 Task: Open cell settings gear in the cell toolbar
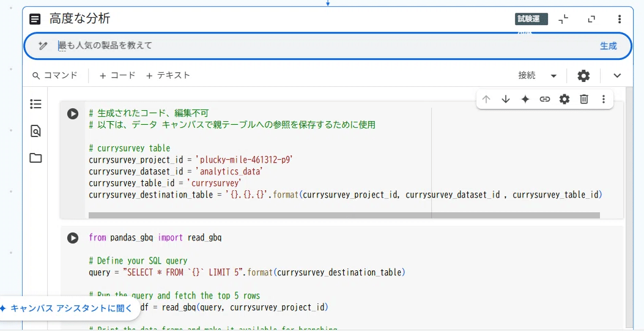click(564, 99)
